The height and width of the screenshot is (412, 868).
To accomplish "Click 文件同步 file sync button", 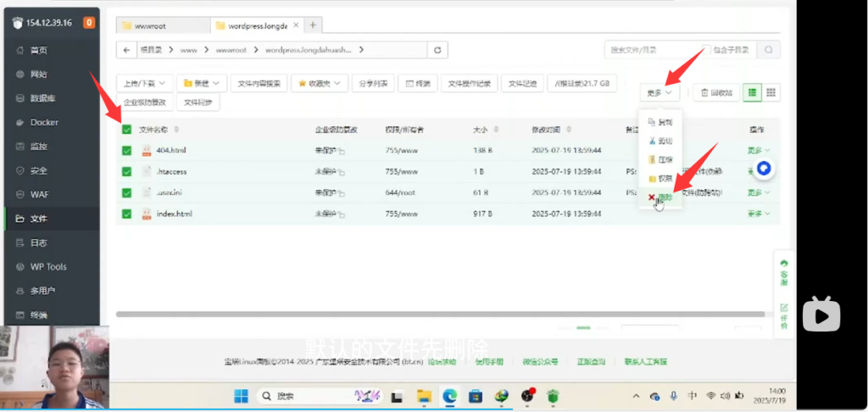I will pos(198,103).
